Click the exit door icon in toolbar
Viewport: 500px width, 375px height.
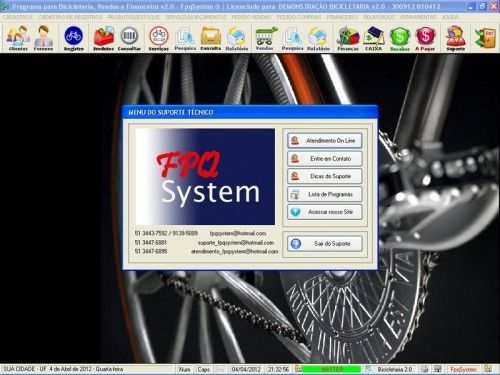pyautogui.click(x=485, y=38)
